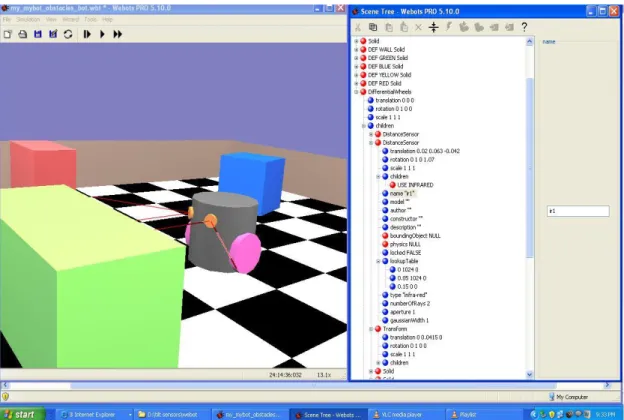
Task: Click the Insert node divider icon
Action: click(434, 27)
